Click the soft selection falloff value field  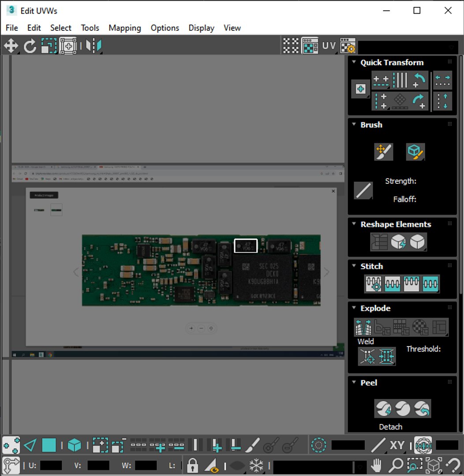click(348, 445)
